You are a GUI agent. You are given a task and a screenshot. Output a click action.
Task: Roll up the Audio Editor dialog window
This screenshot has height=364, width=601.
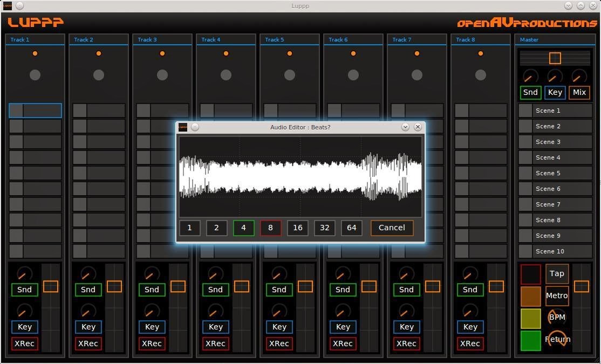405,127
